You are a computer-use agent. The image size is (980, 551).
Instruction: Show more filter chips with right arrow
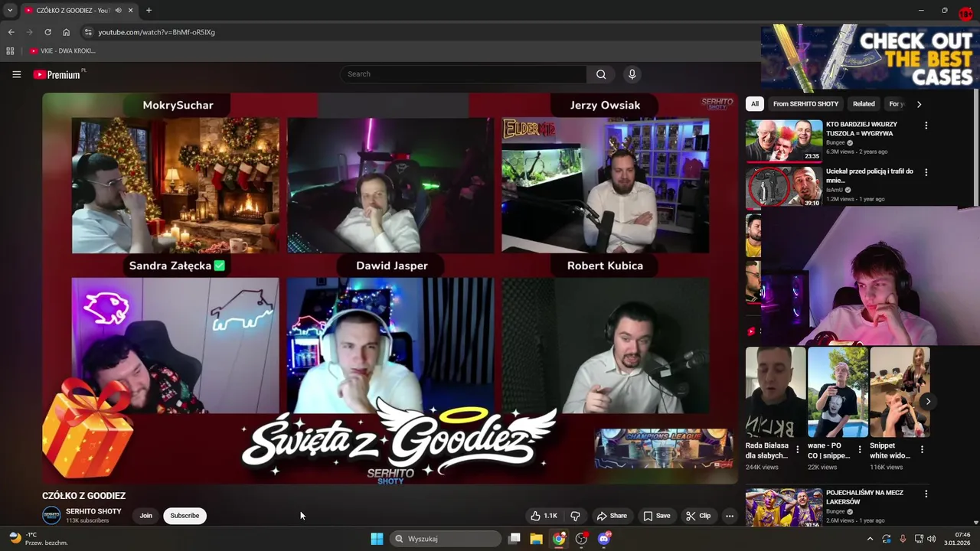point(919,104)
